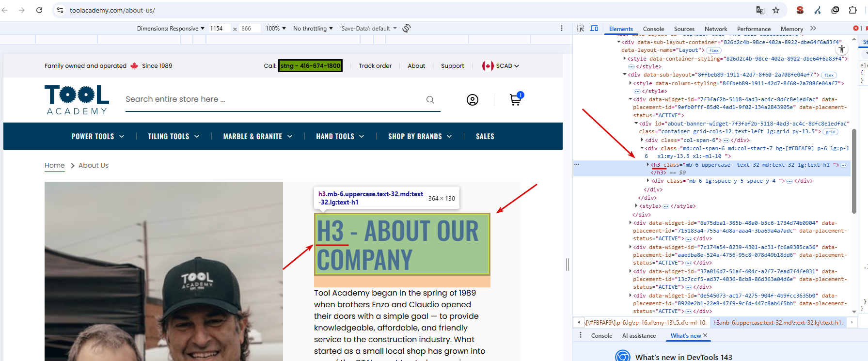Open the $CAD currency selector

501,66
